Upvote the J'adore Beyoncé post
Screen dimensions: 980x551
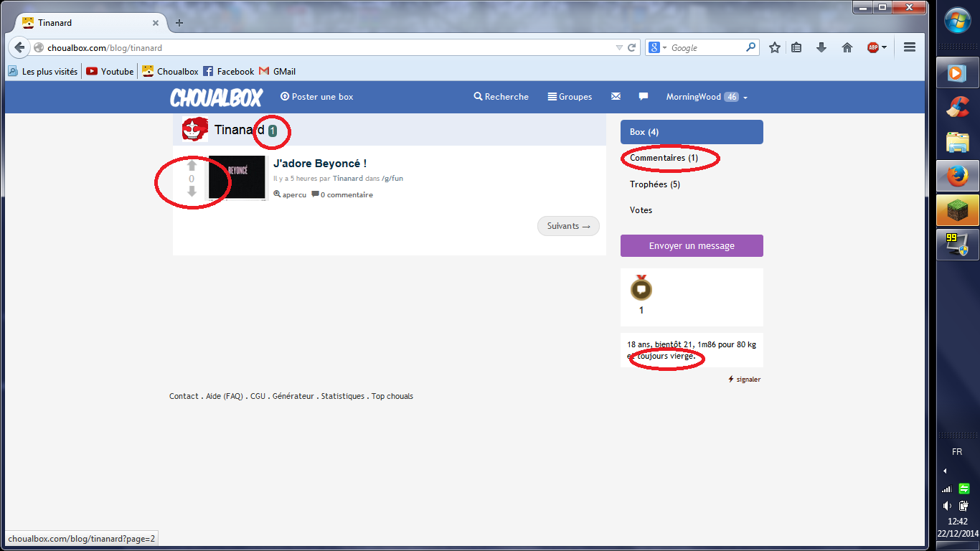(192, 166)
